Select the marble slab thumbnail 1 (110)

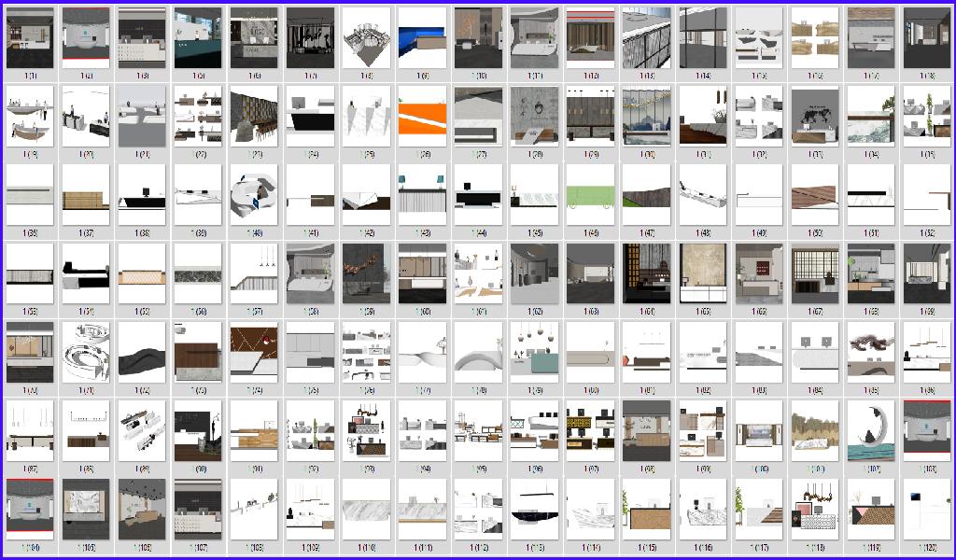pos(366,509)
